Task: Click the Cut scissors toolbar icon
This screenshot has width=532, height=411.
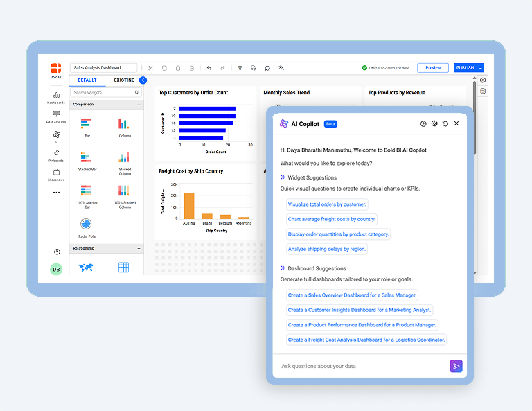Action: [x=150, y=68]
